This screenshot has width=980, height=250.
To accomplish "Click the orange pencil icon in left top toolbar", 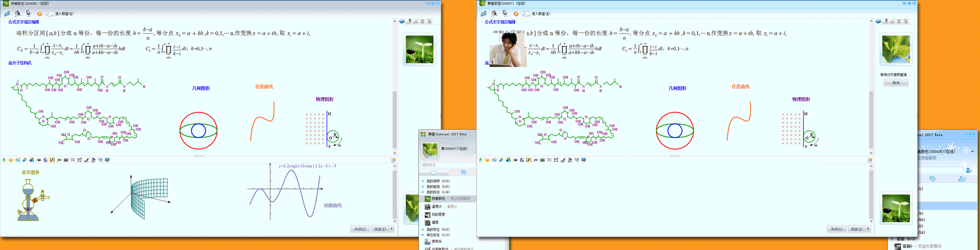I will click(x=39, y=14).
